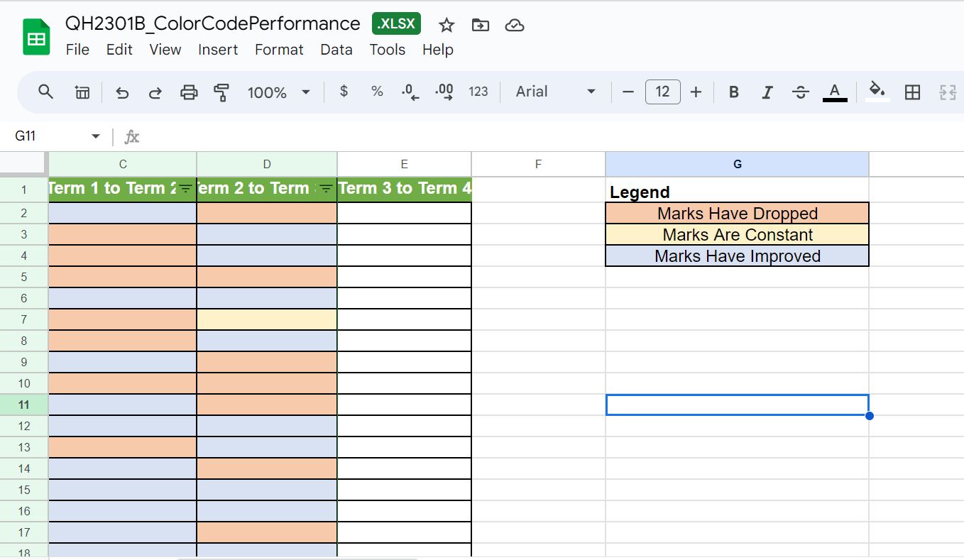Open the Data menu
This screenshot has height=560, width=964.
[x=336, y=50]
